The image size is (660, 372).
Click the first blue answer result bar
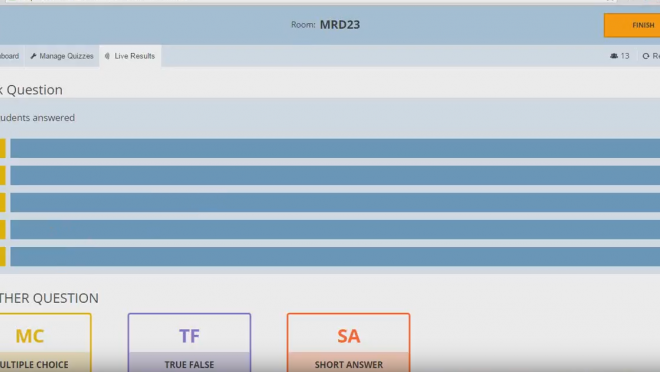coord(335,149)
